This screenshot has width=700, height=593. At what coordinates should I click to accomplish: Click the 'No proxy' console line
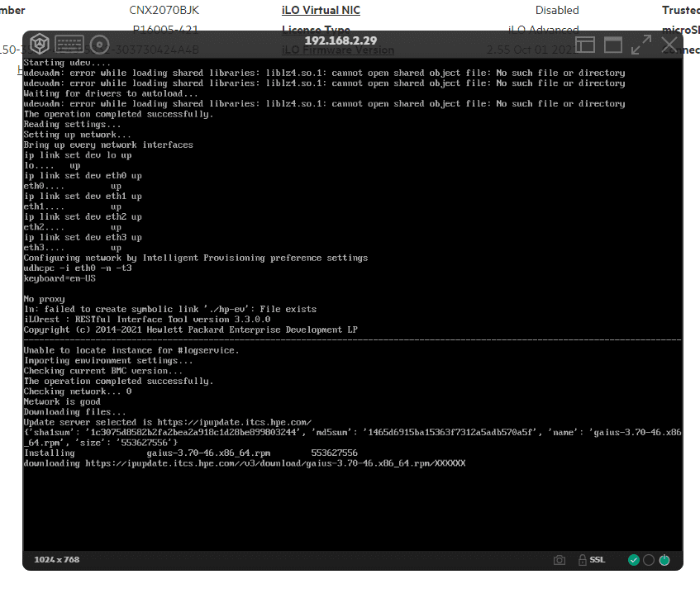(x=44, y=299)
